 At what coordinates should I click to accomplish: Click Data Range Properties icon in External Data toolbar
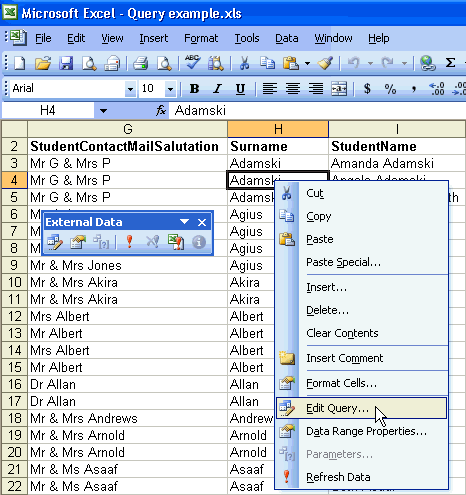(78, 242)
